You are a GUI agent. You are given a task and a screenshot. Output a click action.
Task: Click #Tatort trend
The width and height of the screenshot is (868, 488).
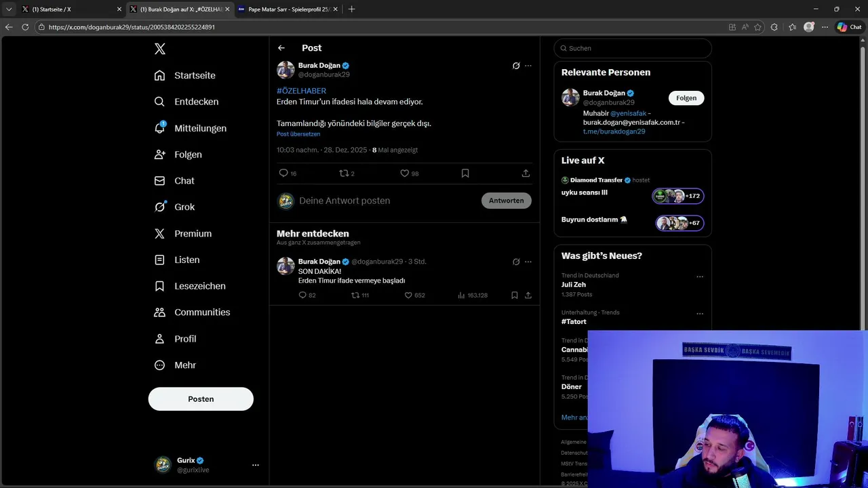coord(574,322)
